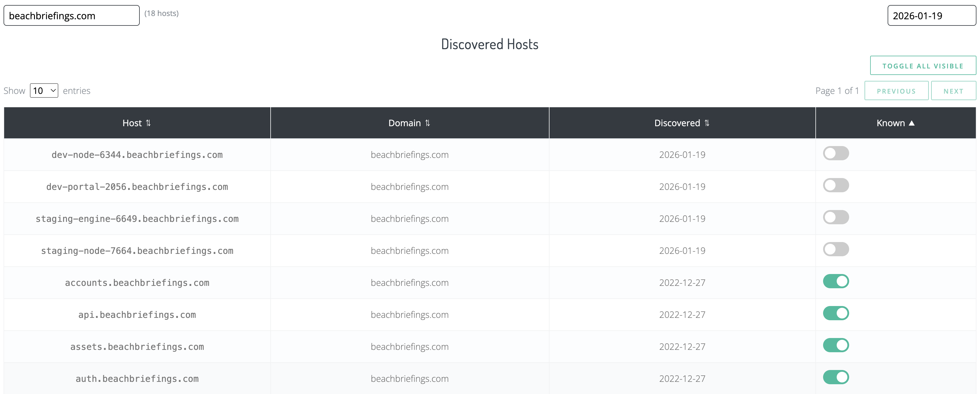Image resolution: width=980 pixels, height=394 pixels.
Task: Click the Discovered column sort arrows icon
Action: [707, 123]
